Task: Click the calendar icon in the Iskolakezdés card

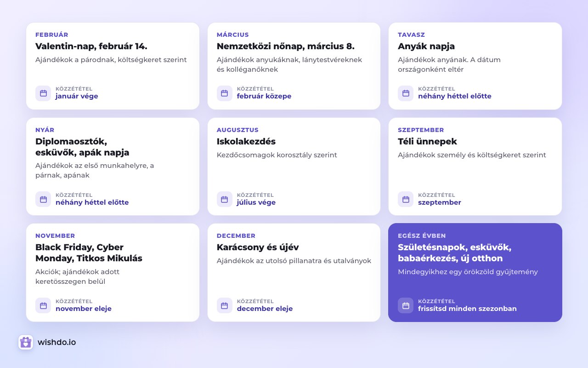Action: point(225,199)
